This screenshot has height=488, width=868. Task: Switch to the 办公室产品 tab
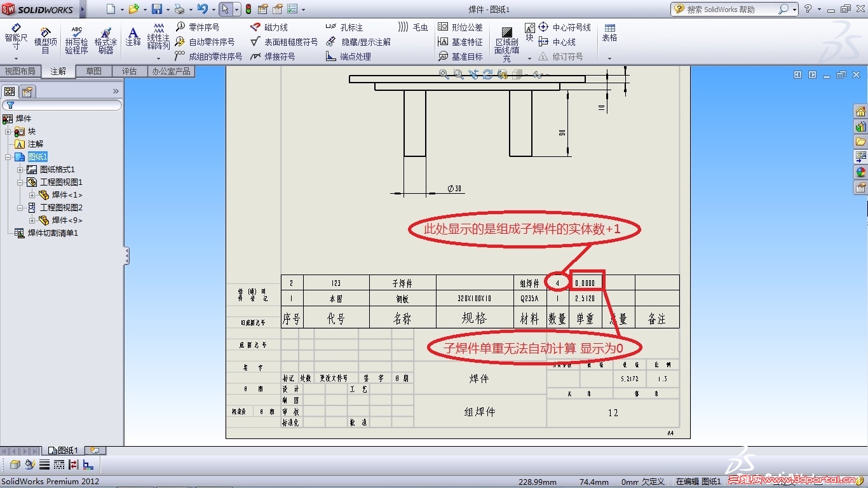[x=171, y=71]
